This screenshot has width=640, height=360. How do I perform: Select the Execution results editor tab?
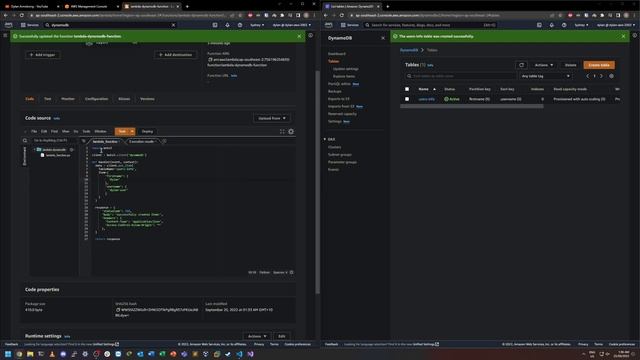coord(142,141)
